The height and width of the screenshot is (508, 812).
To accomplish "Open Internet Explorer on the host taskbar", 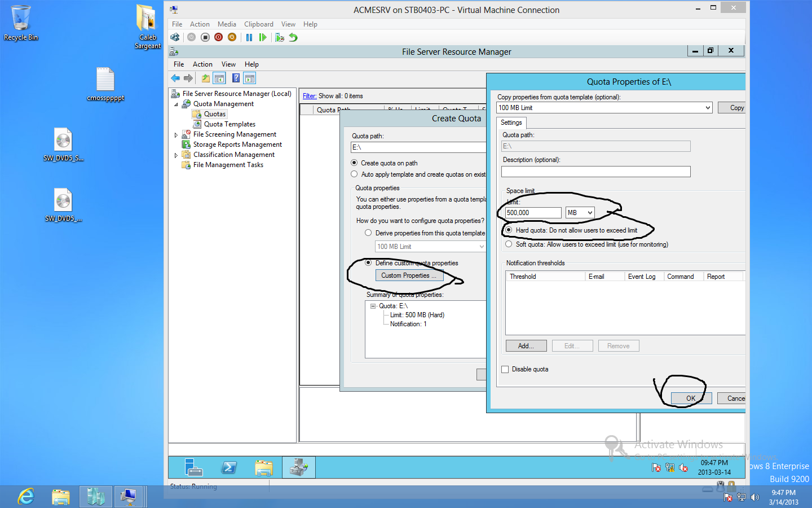I will [x=26, y=497].
